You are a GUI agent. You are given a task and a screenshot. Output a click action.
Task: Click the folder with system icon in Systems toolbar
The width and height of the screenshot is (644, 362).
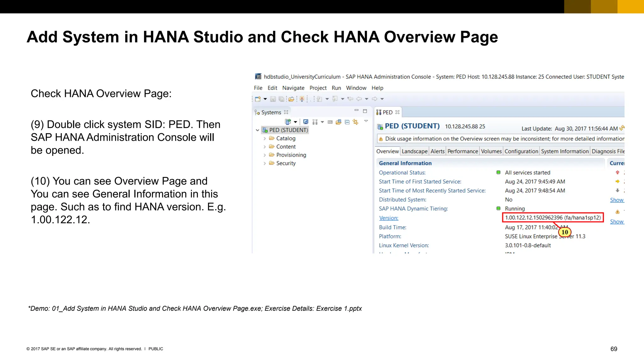[338, 122]
